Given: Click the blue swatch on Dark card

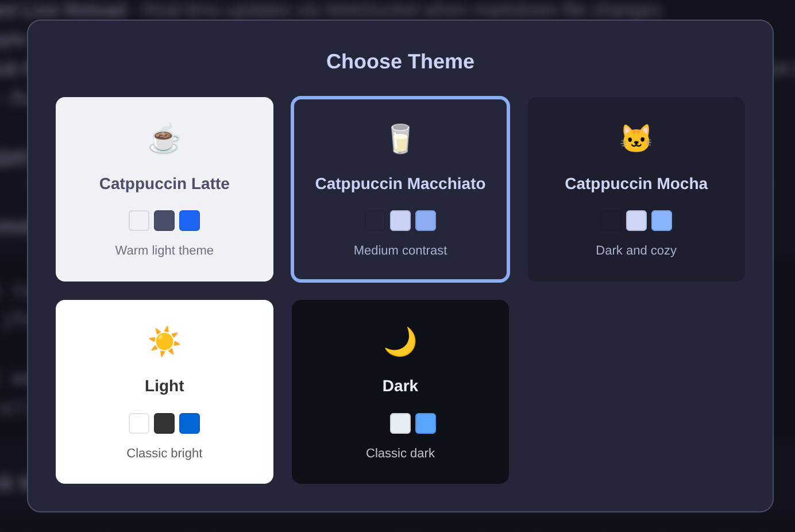Looking at the screenshot, I should [x=425, y=423].
